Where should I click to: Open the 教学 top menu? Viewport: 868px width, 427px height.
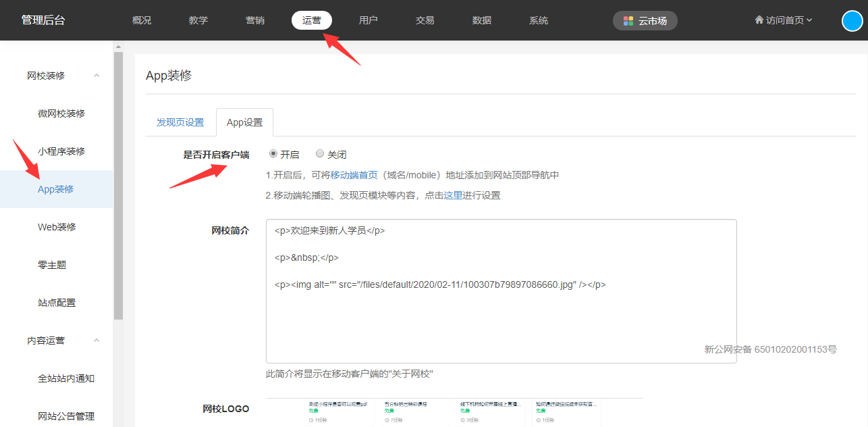[x=198, y=20]
